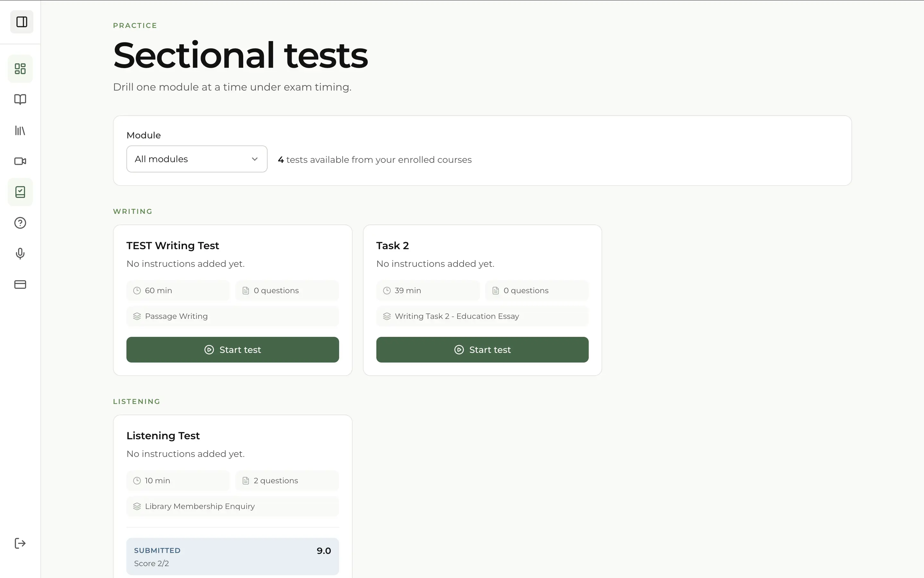Click document icon in TEST Writing Test card
This screenshot has height=578, width=924.
(245, 291)
